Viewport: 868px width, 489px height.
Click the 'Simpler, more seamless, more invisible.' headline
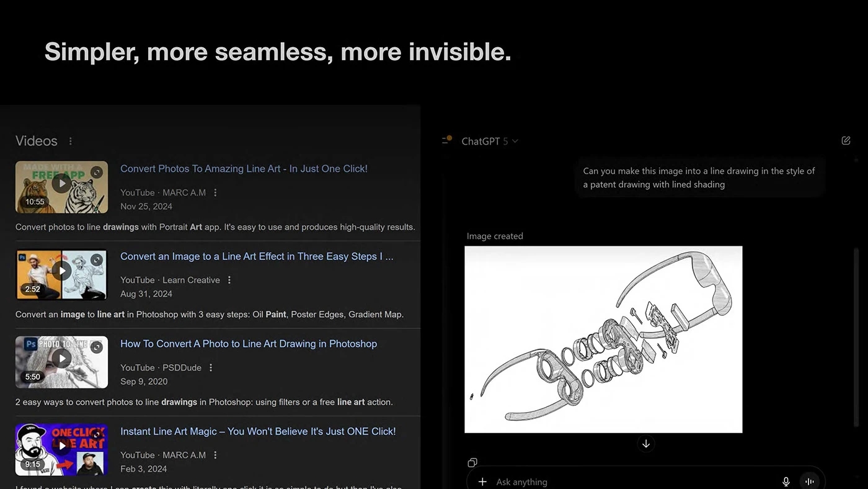[278, 52]
